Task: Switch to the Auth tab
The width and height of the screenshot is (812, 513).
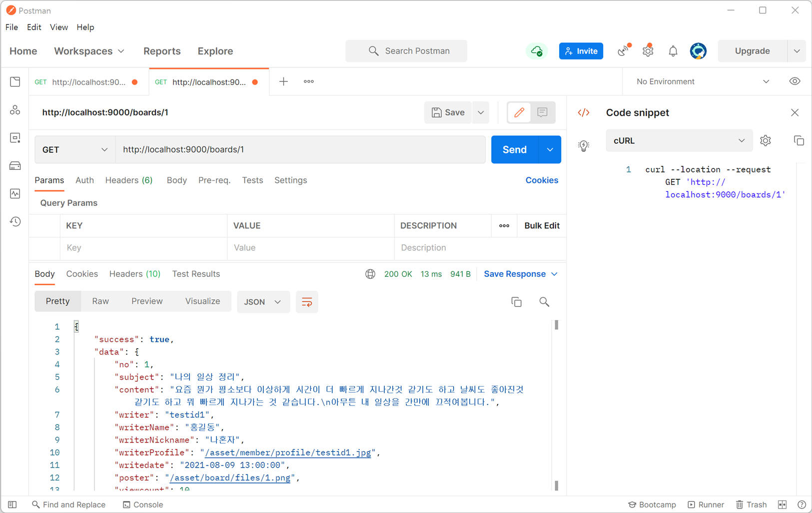Action: coord(84,180)
